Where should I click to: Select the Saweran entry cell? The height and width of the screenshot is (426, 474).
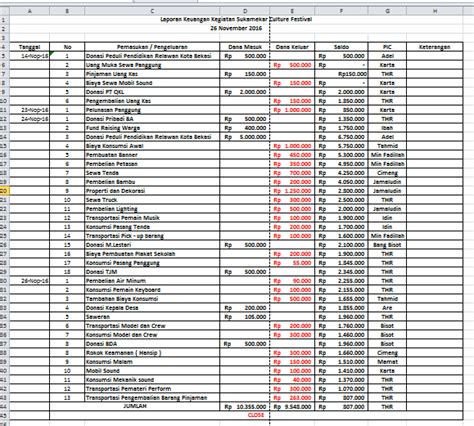(x=152, y=317)
